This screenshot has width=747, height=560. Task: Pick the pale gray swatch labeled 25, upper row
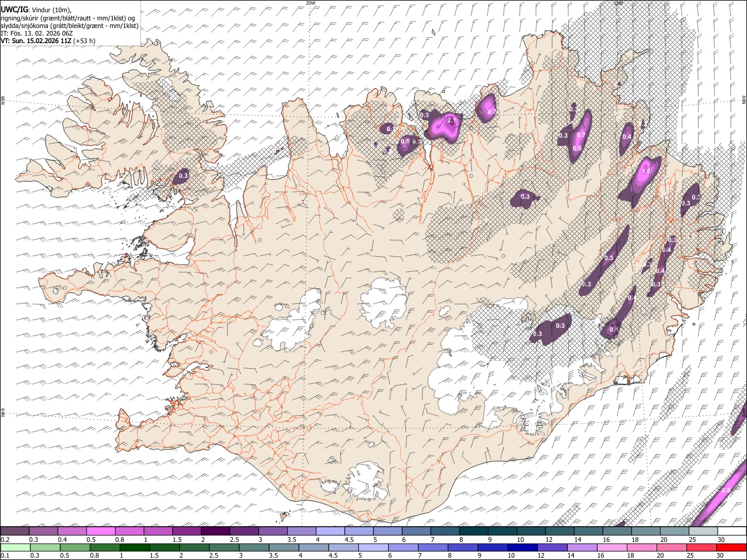(x=703, y=531)
